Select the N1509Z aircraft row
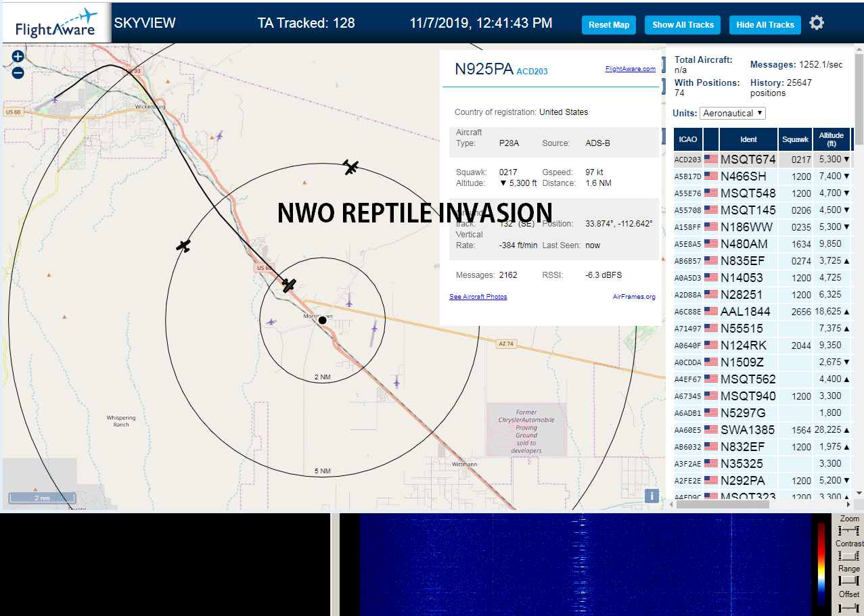 [x=763, y=362]
